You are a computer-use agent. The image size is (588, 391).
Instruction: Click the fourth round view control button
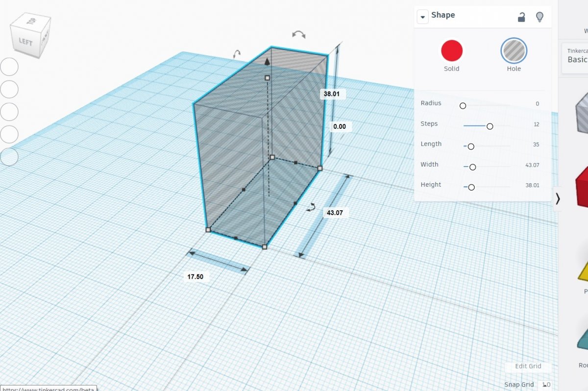tap(9, 134)
